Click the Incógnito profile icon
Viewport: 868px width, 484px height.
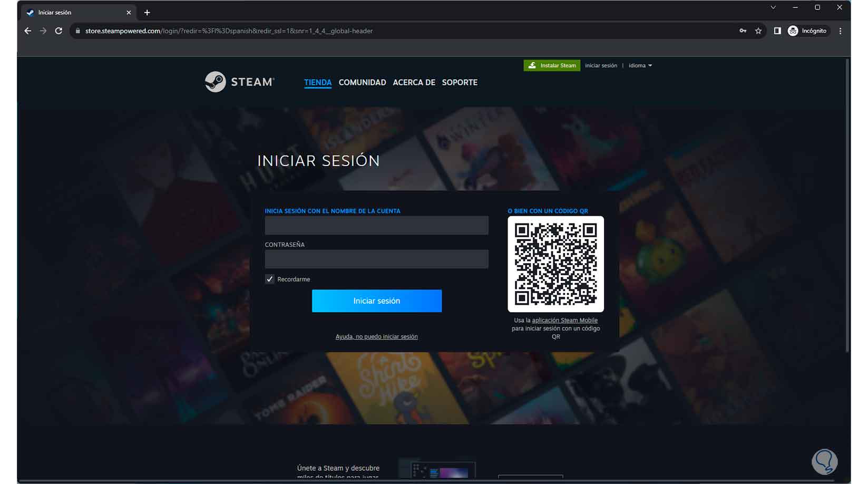[x=807, y=31]
